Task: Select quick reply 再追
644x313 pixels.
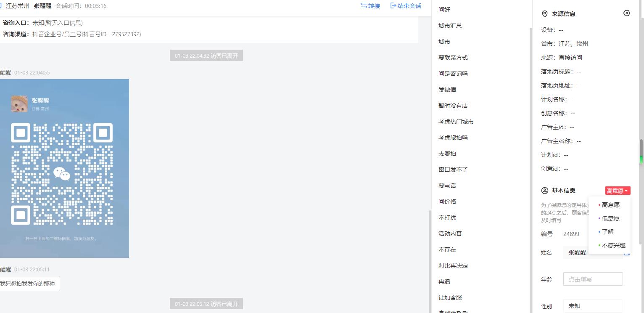Action: point(444,281)
